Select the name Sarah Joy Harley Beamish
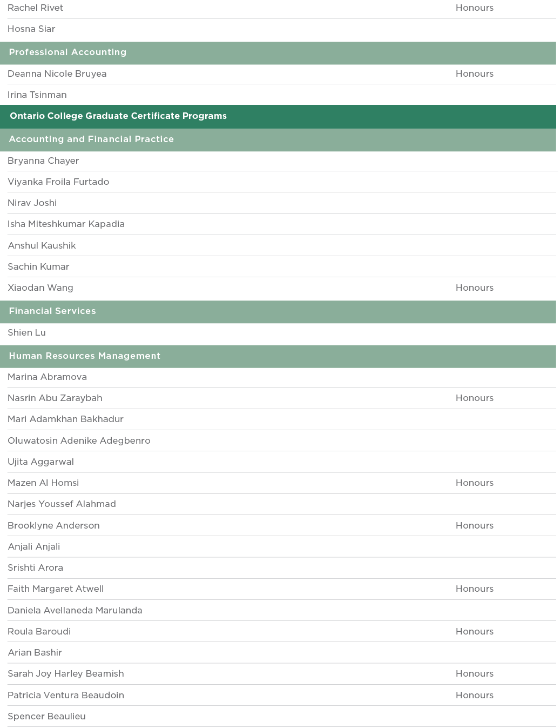The height and width of the screenshot is (728, 560). (66, 674)
